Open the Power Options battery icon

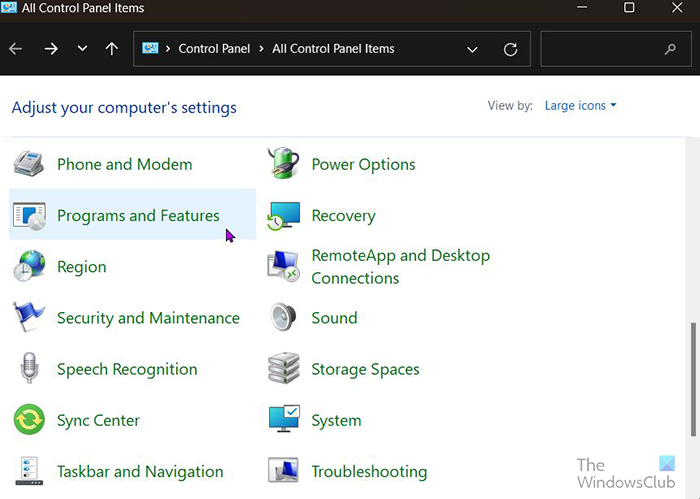[284, 164]
